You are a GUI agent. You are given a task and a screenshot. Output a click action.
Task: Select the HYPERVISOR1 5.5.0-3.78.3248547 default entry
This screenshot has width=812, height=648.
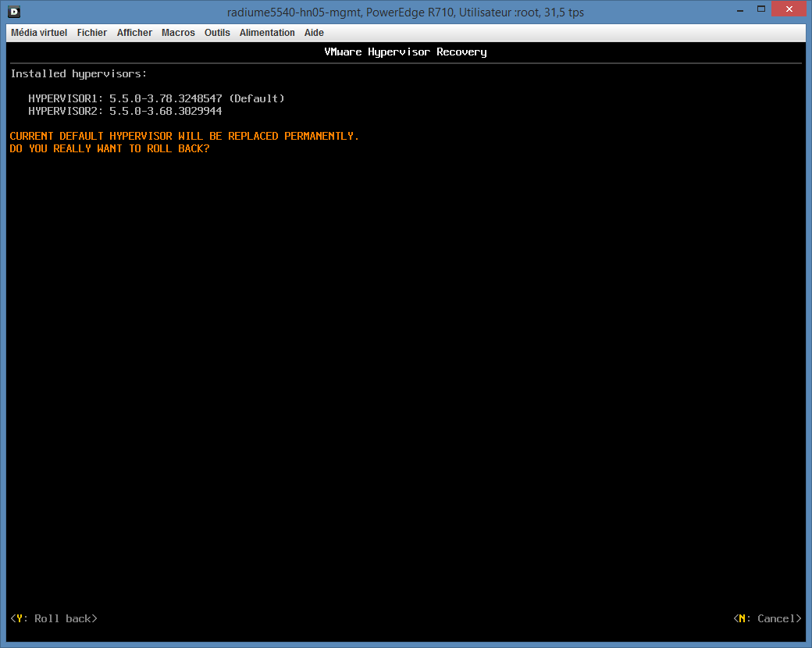coord(156,98)
